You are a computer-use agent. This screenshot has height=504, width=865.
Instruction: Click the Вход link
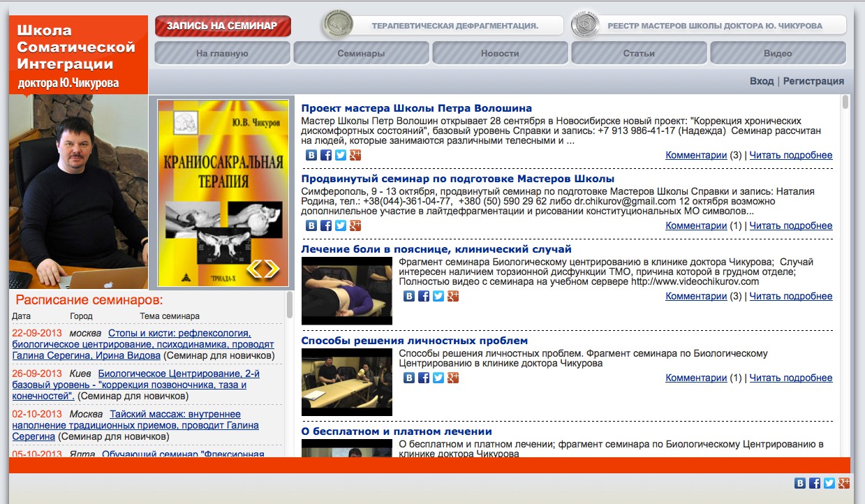(762, 81)
